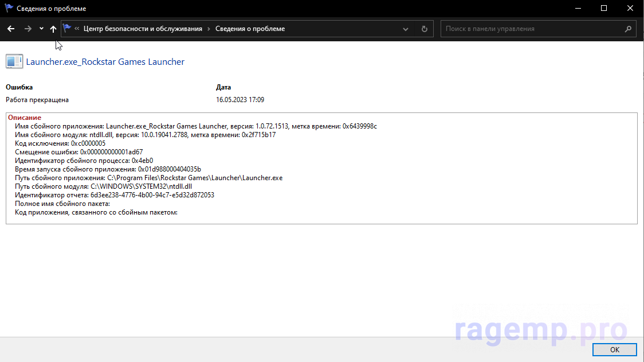The image size is (644, 362).
Task: Click the Полное имя сбойного пакета line
Action: [x=62, y=204]
